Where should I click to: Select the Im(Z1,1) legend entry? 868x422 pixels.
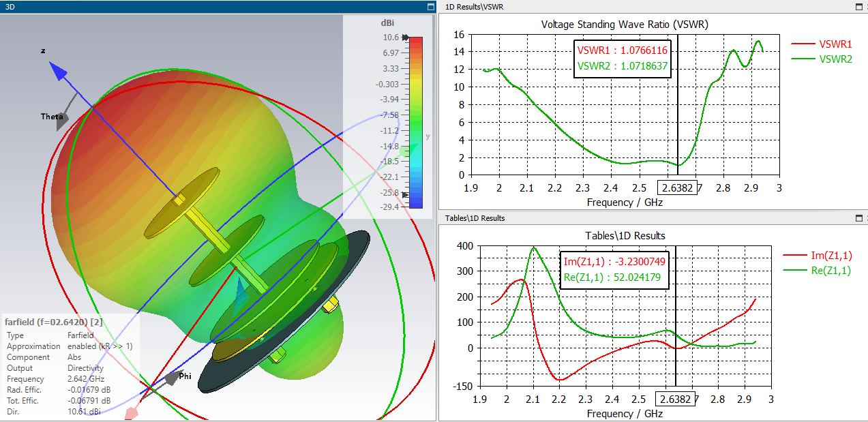point(818,255)
